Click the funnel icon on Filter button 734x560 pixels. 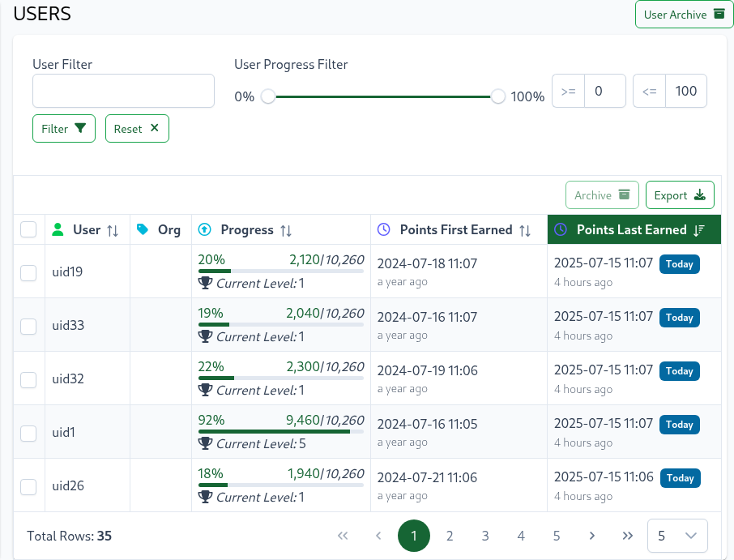tap(80, 128)
